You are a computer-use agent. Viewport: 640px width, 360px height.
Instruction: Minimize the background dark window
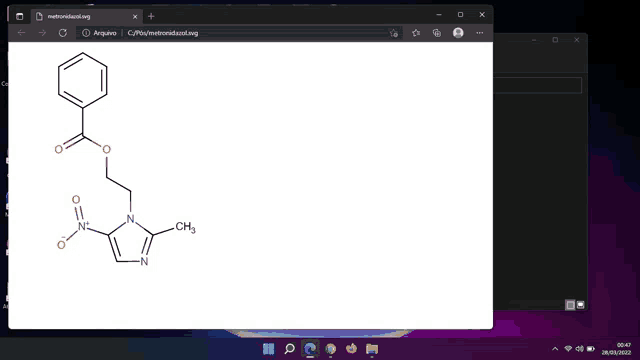click(534, 40)
